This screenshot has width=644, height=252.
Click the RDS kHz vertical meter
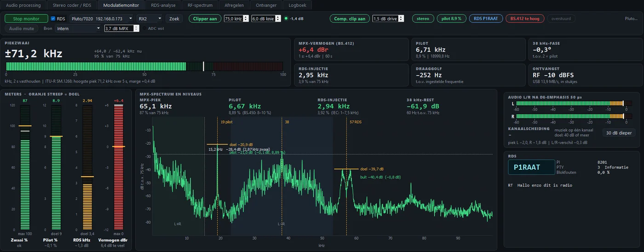(x=87, y=168)
